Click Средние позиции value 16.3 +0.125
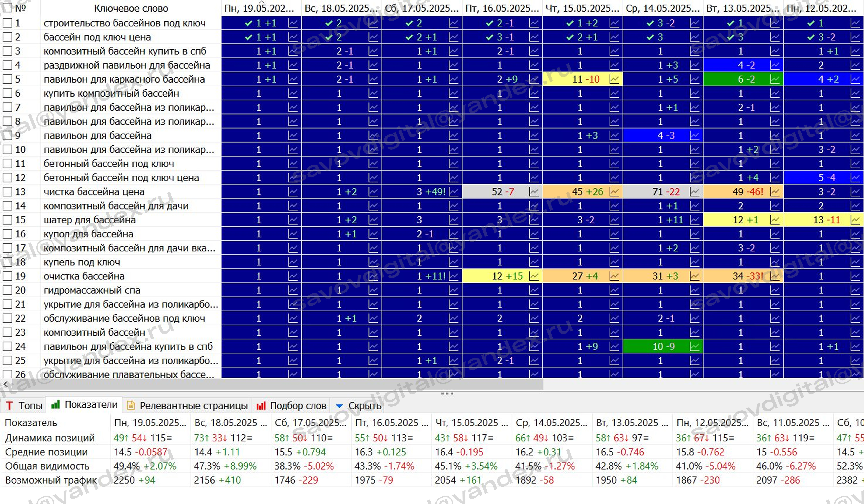Screen dimensions: 864x504 pyautogui.click(x=380, y=452)
